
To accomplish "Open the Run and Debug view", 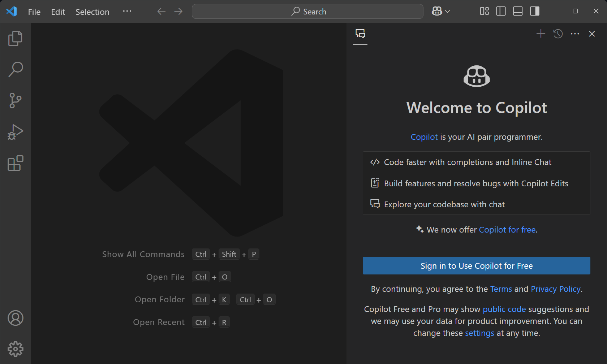I will coord(15,132).
